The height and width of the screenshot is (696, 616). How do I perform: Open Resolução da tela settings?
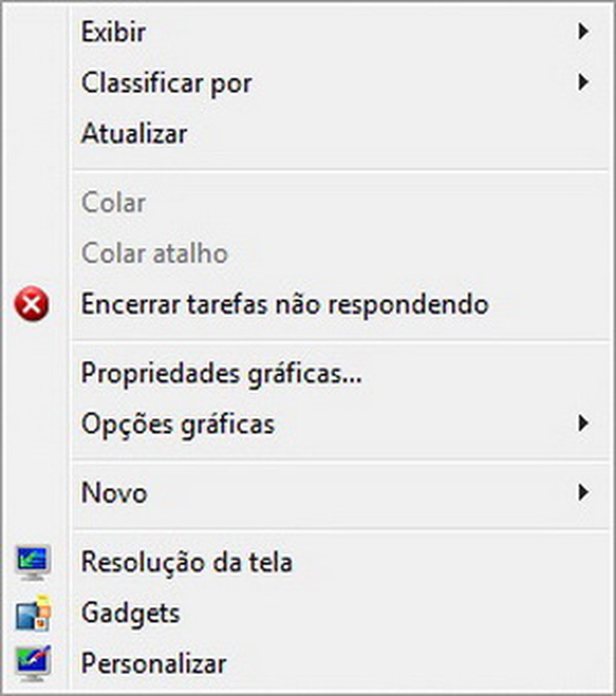point(187,563)
